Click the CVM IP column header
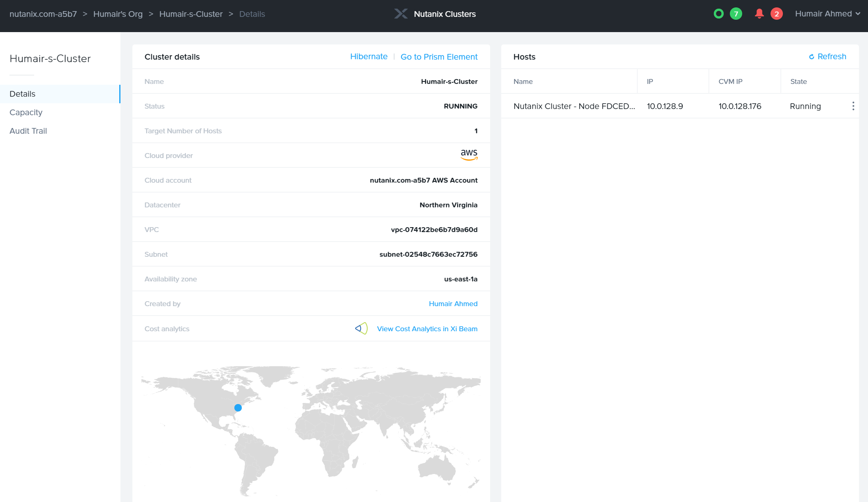868x502 pixels. (x=730, y=81)
